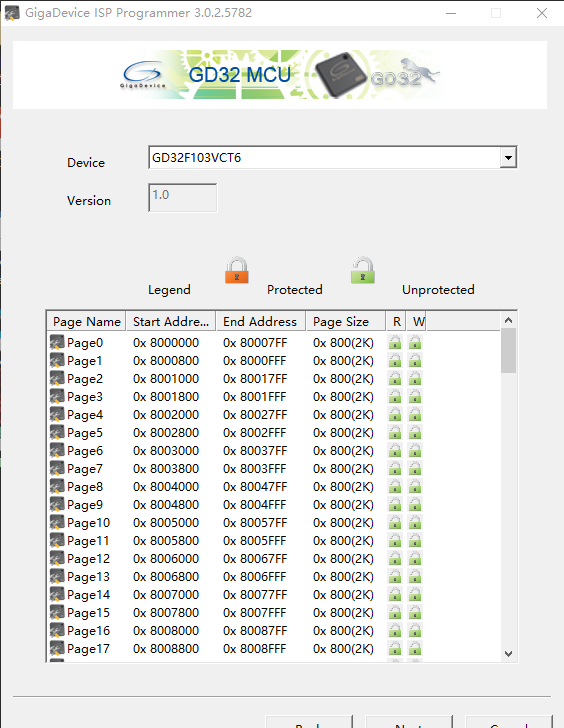The width and height of the screenshot is (564, 728).
Task: Click the scroll up arrow of page list
Action: (x=508, y=320)
